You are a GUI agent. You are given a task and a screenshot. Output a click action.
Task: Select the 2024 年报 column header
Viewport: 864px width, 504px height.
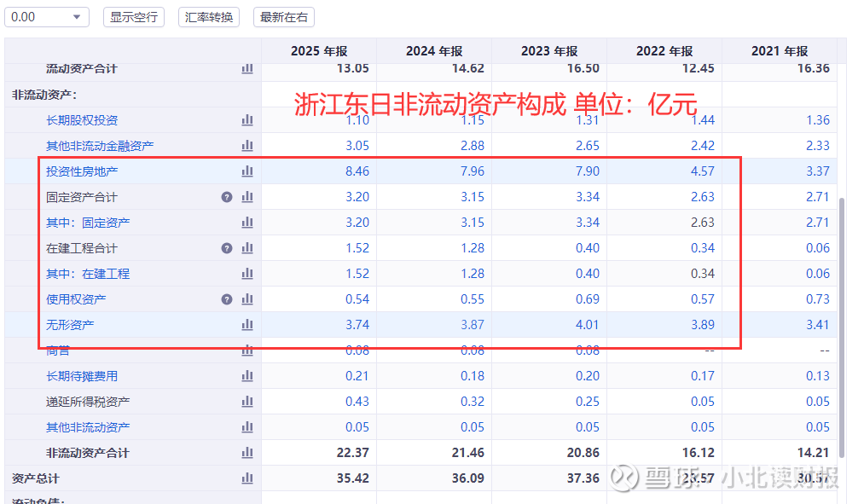tap(434, 50)
